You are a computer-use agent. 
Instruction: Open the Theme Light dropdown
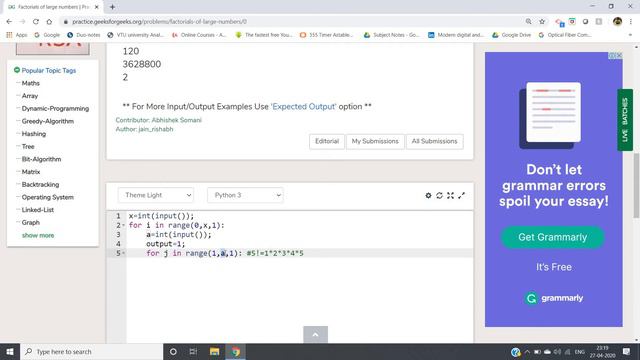pyautogui.click(x=156, y=195)
